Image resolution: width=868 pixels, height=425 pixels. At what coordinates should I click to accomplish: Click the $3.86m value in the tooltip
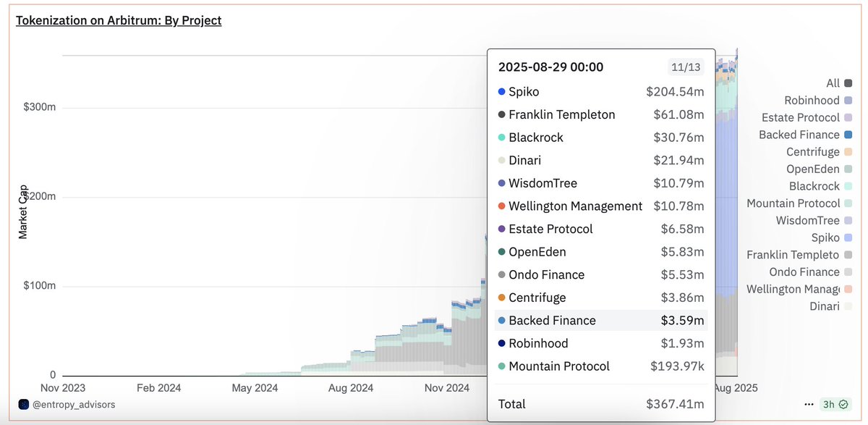[x=682, y=298]
